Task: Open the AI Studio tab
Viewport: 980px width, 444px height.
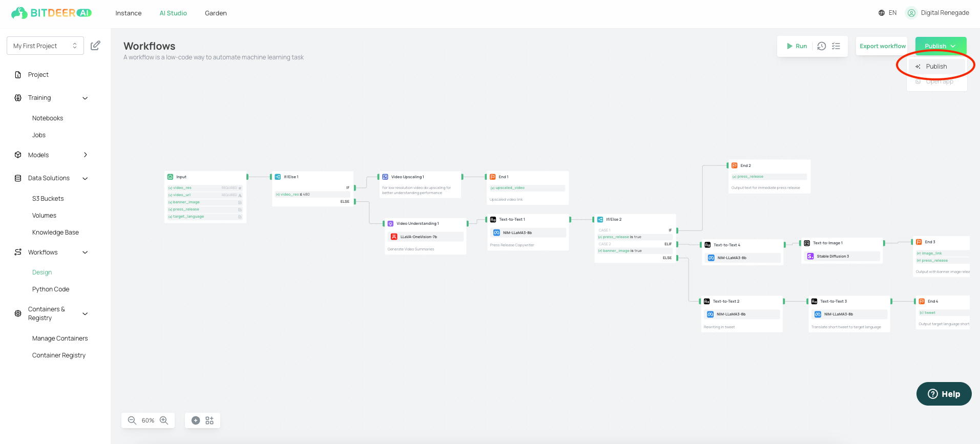Action: [173, 13]
